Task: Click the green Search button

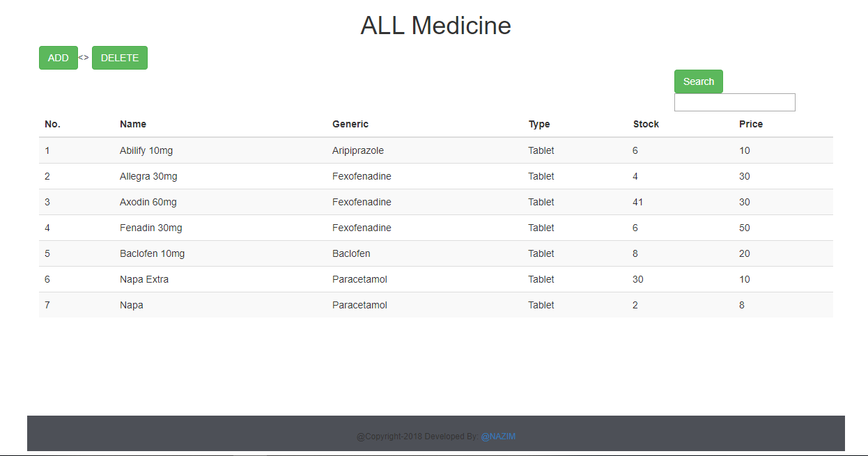Action: [x=698, y=81]
